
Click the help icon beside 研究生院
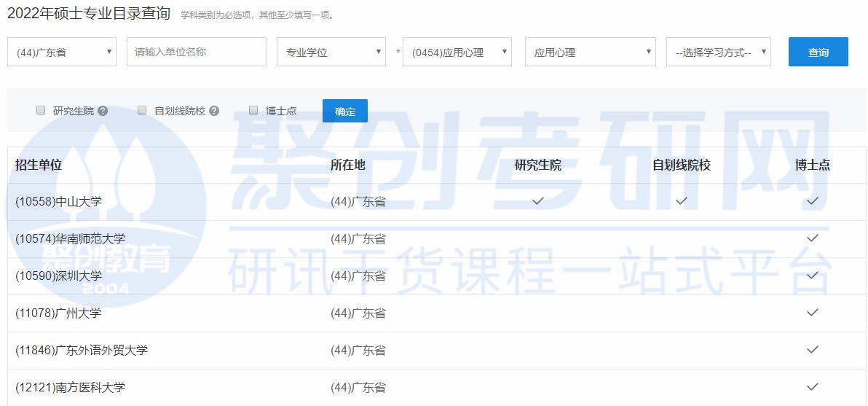[103, 111]
